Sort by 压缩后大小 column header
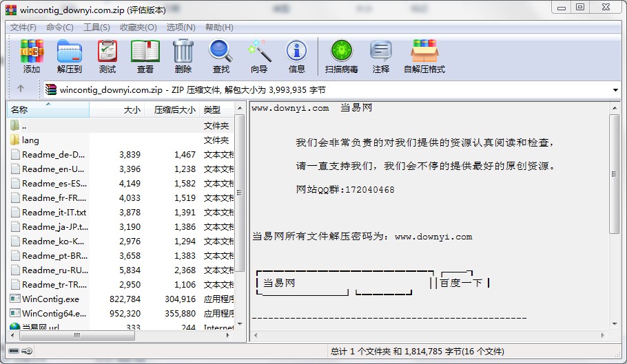Screen dimensions: 627x364 [x=174, y=110]
